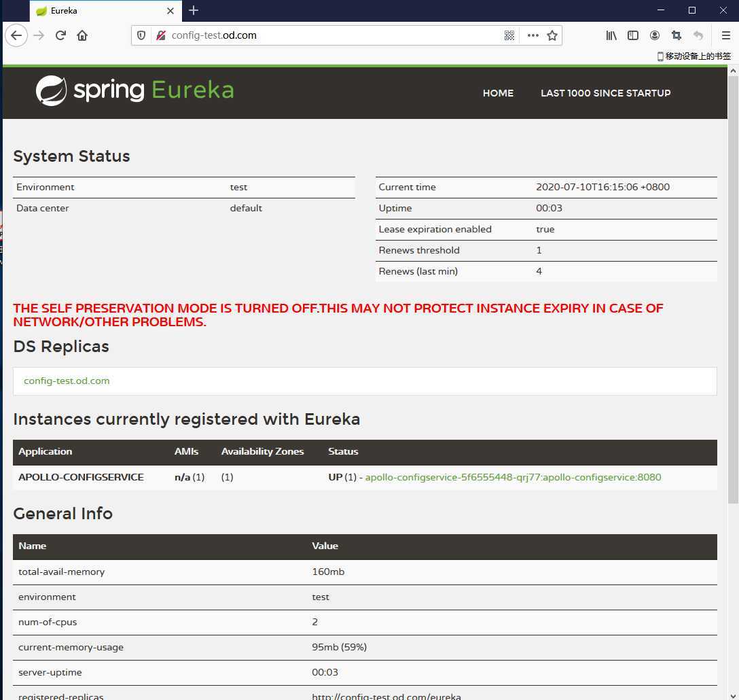Select the Eureka browser tab
Viewport: 739px width, 700px height.
tap(105, 11)
